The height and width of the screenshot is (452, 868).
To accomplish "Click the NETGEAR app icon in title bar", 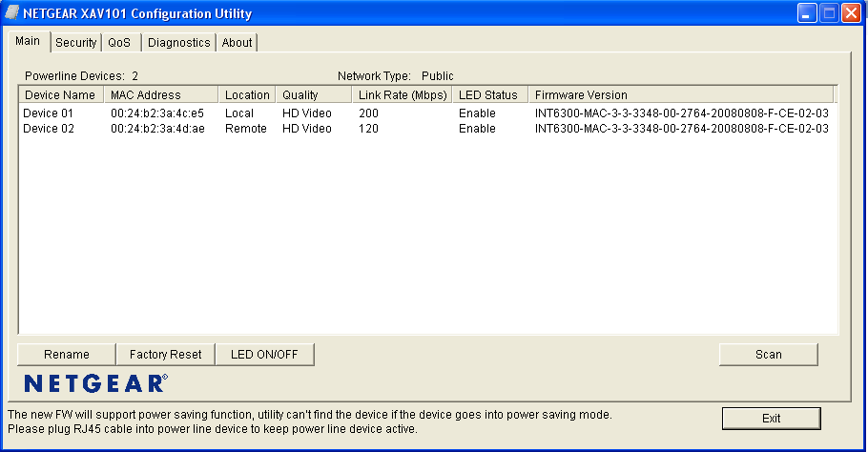I will pos(11,12).
